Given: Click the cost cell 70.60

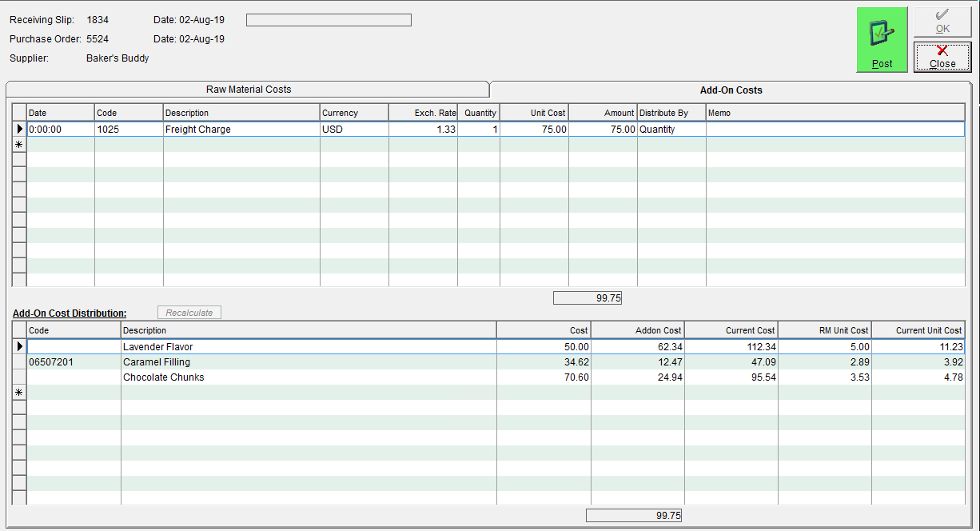Looking at the screenshot, I should coord(544,377).
